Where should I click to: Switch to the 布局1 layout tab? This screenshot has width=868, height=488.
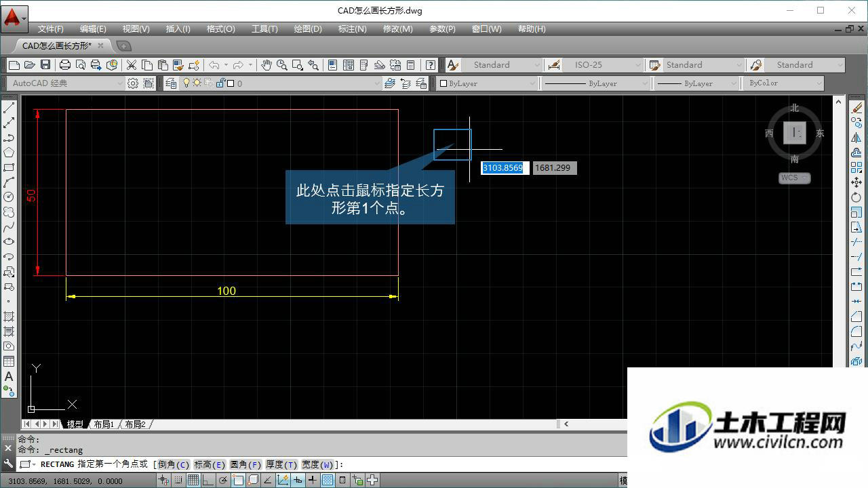[104, 424]
